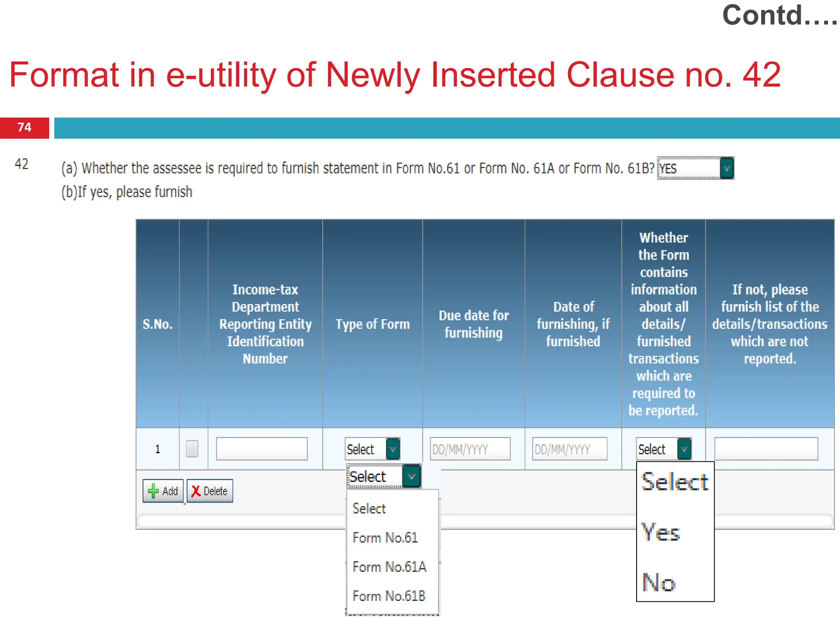
Task: Tick the row 1 selection checkbox
Action: coord(192,448)
